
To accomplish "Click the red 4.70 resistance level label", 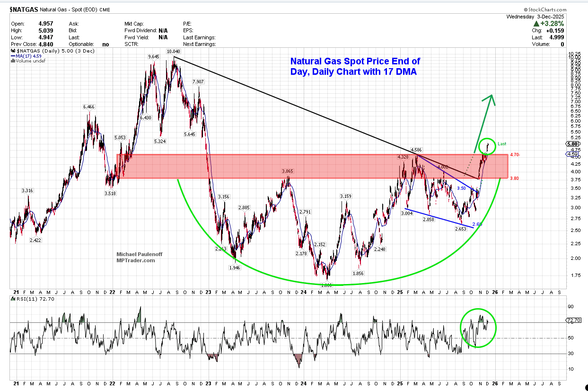I will [516, 155].
